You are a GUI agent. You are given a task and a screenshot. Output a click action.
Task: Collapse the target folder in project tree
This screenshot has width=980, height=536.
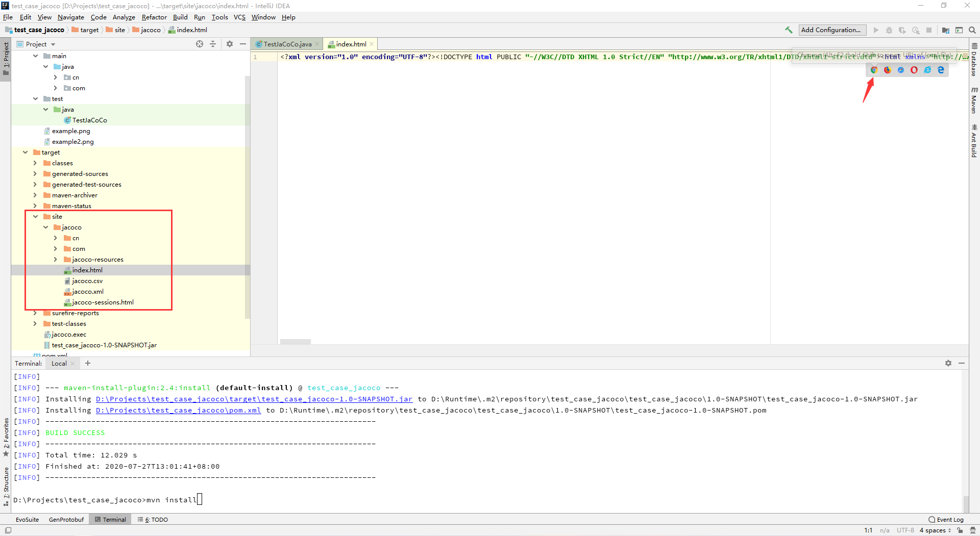pos(25,152)
